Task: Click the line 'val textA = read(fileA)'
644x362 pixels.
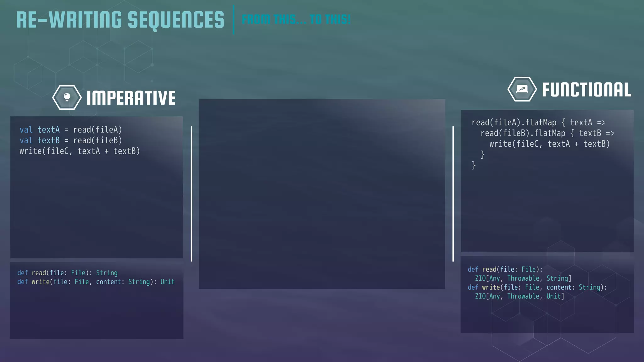Action: point(71,130)
